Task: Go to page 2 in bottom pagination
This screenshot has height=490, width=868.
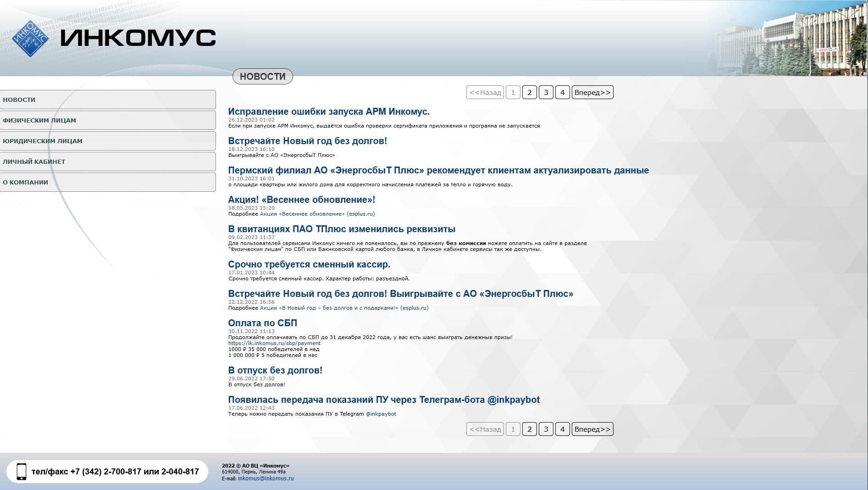Action: (x=530, y=429)
